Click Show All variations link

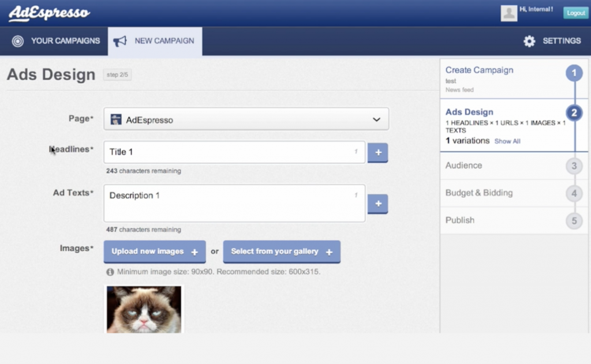(507, 141)
